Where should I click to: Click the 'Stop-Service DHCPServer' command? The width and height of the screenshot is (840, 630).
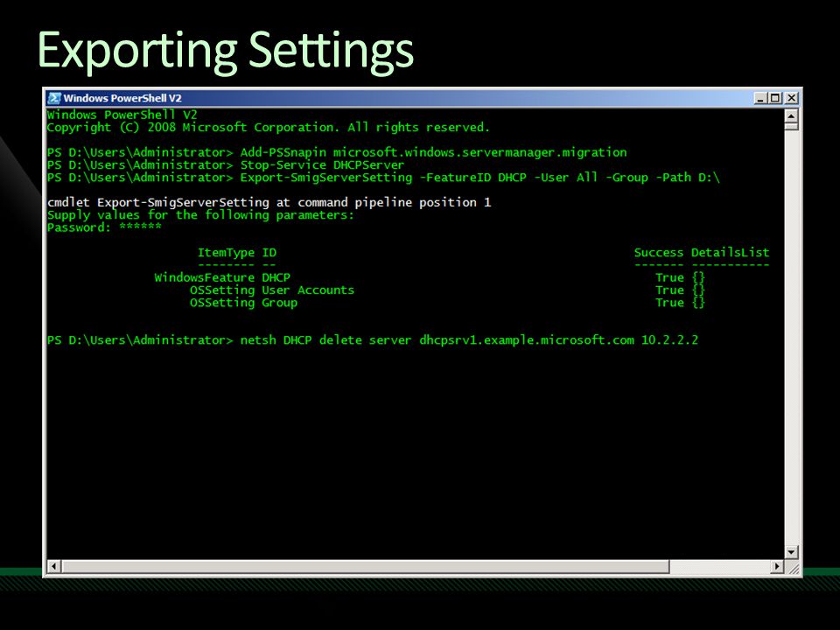[322, 165]
